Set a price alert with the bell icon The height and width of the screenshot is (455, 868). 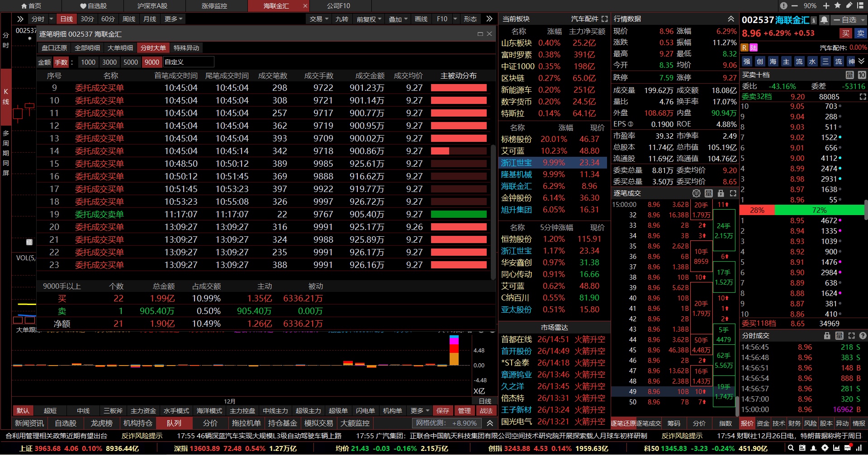point(824,20)
